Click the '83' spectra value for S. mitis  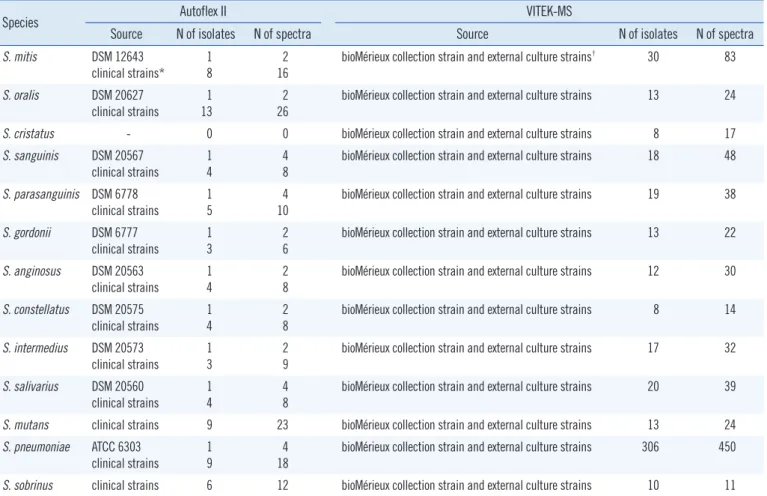click(730, 57)
